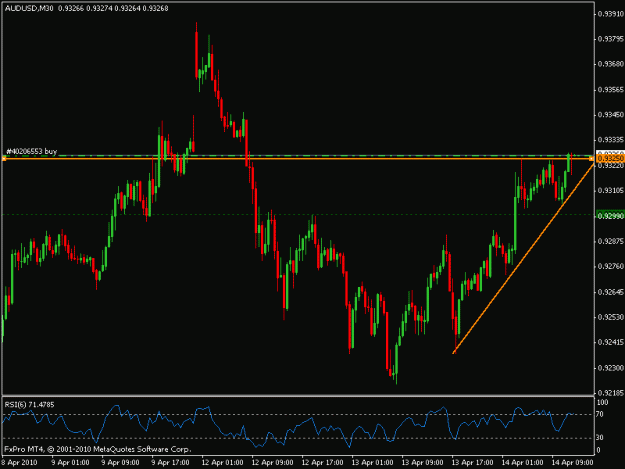
Task: Click the 12 Apr 01:00 time label
Action: point(222,463)
